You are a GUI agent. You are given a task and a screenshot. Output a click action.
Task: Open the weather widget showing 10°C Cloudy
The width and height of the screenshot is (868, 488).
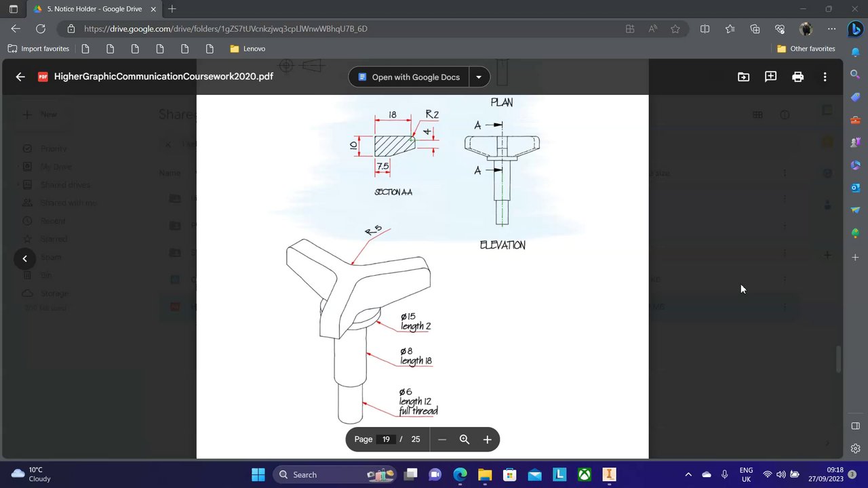pos(31,474)
